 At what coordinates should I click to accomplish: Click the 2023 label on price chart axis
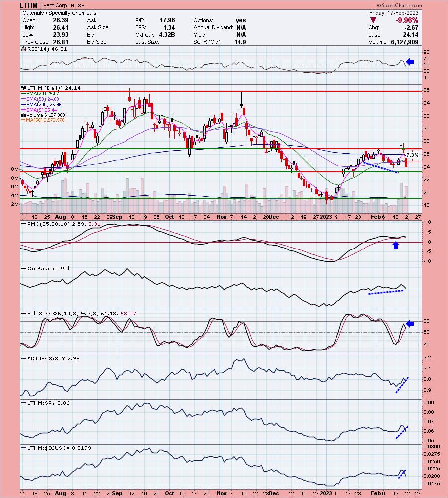(326, 217)
